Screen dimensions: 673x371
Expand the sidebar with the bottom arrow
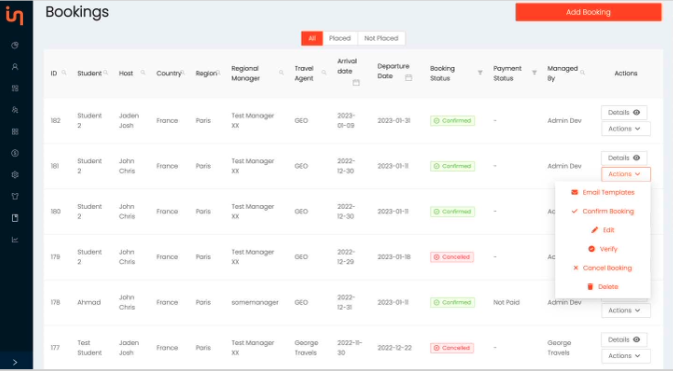15,362
